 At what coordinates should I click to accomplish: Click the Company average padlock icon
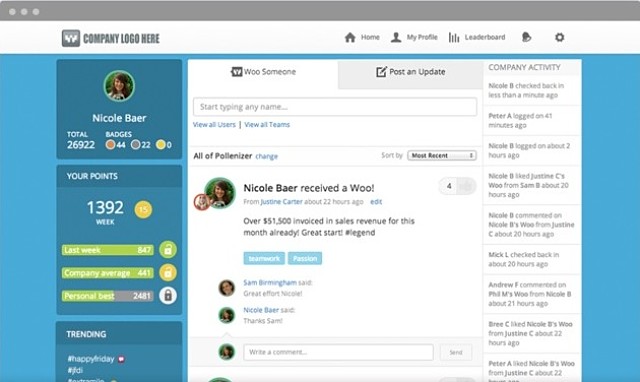click(x=168, y=272)
